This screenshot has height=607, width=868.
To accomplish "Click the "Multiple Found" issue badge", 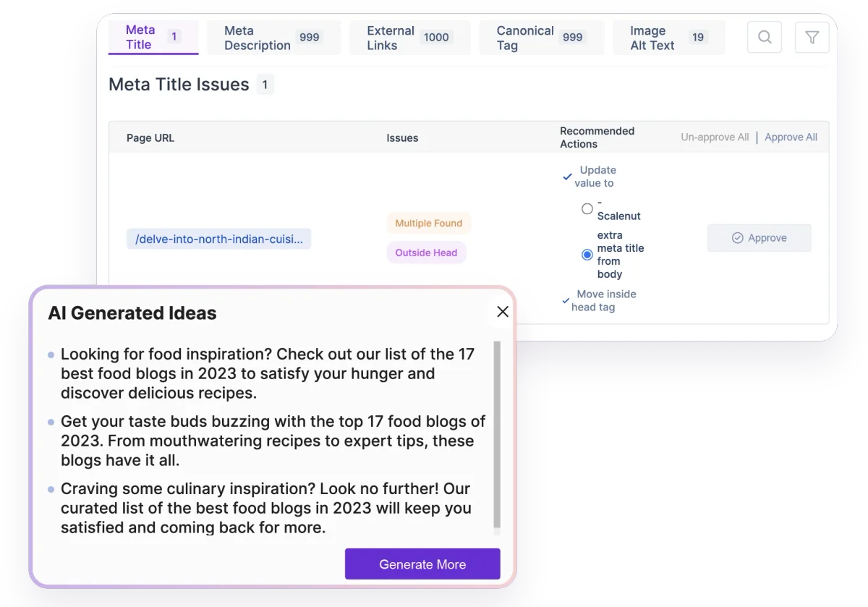I will coord(427,223).
